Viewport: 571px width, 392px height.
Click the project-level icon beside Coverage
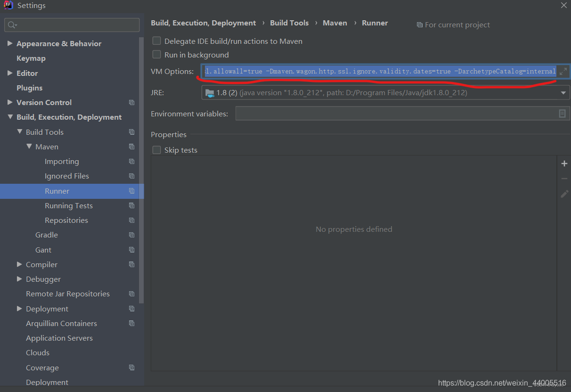pos(132,367)
